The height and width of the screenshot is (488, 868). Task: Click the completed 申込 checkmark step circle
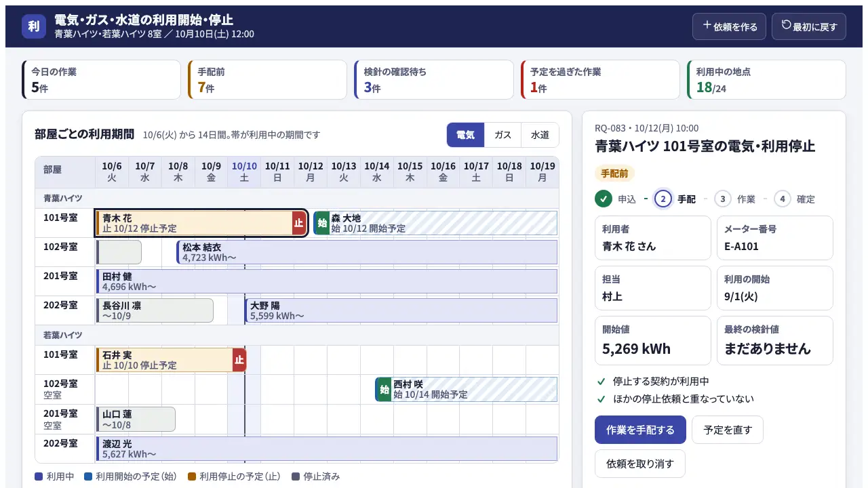[604, 199]
